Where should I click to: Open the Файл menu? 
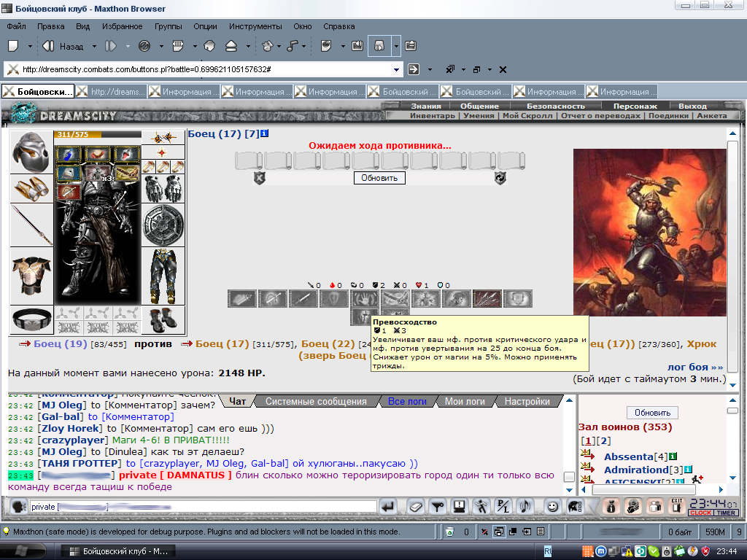click(x=17, y=26)
